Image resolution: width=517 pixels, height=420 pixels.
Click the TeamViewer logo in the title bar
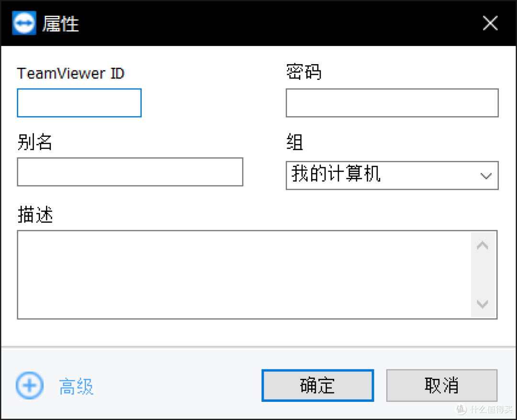click(x=24, y=22)
